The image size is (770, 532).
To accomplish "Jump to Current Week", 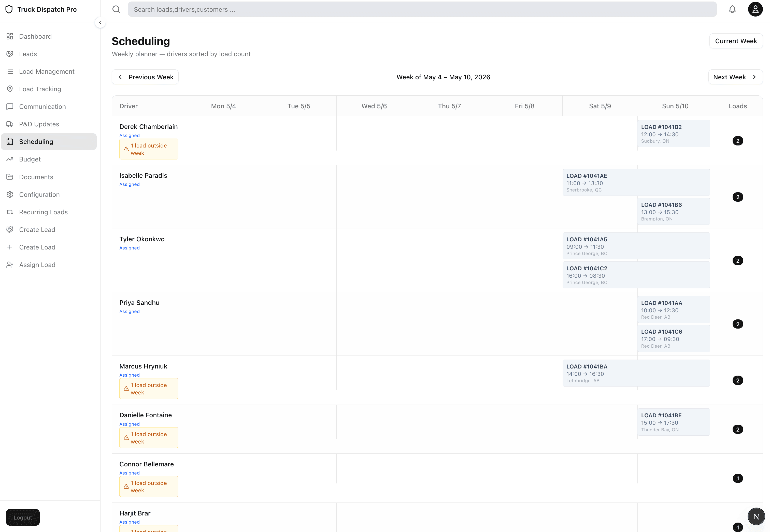I will 736,41.
